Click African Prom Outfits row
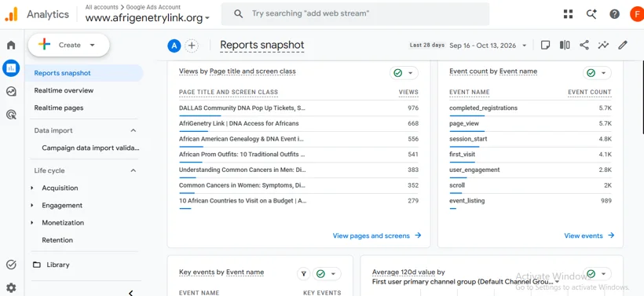Viewport: 644px width, 296px height. click(298, 155)
